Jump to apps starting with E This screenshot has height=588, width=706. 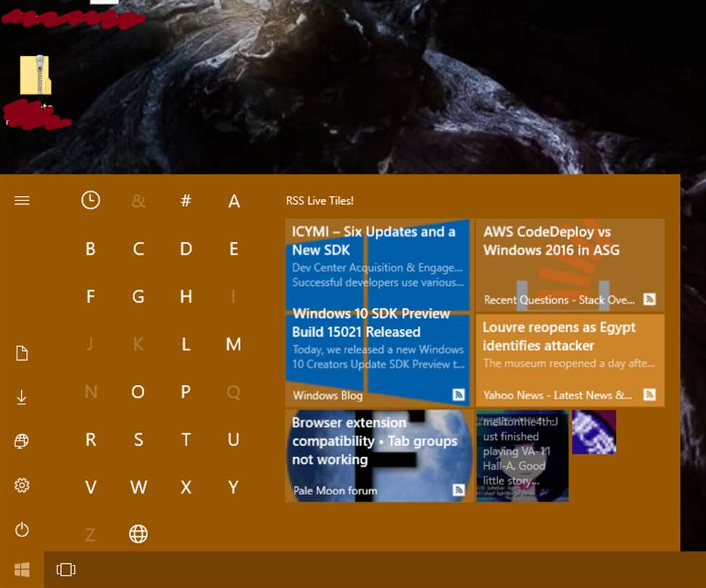234,249
